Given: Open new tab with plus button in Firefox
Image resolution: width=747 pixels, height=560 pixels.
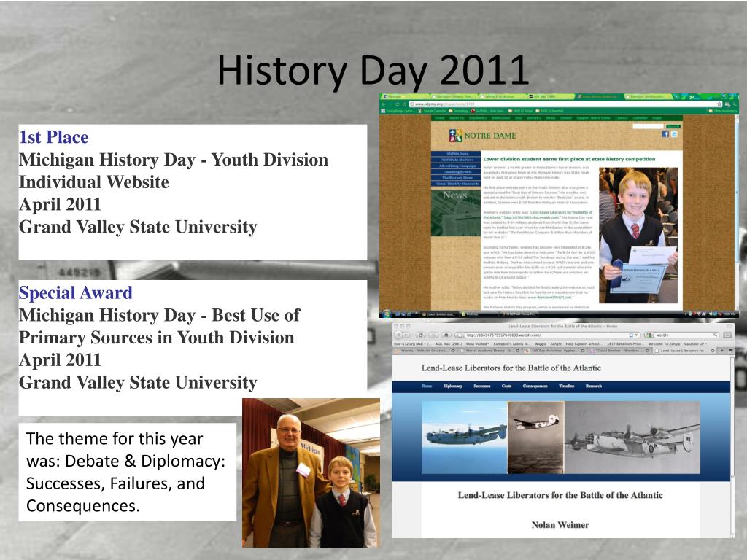Looking at the screenshot, I should 721,351.
